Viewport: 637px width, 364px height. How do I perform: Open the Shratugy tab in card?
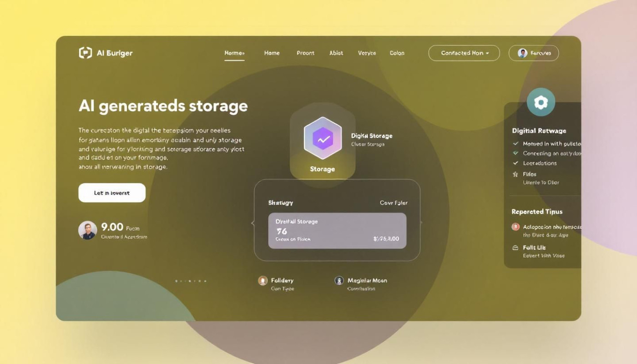click(281, 203)
